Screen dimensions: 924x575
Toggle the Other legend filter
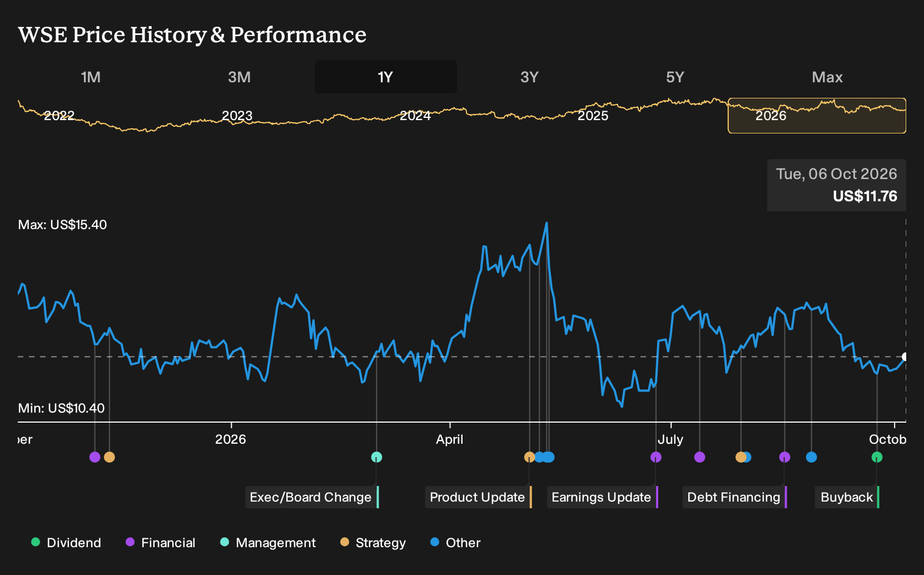(x=455, y=543)
